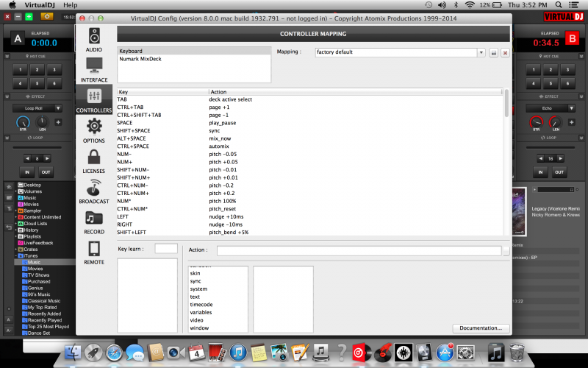Open the Licenses padlock section
Screen dimensions: 588x368
[94, 160]
